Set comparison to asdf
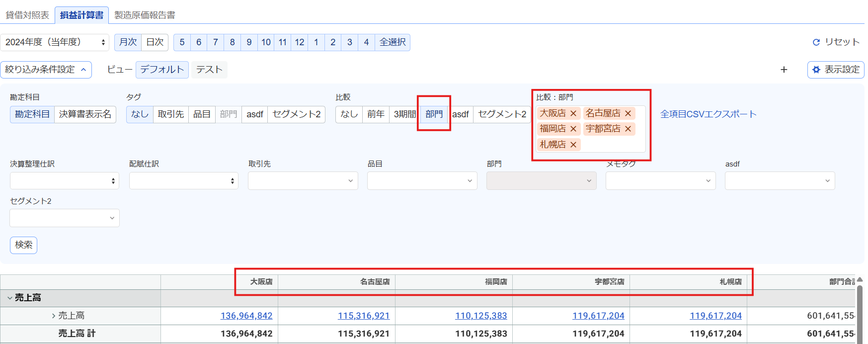Image resolution: width=868 pixels, height=344 pixels. click(461, 114)
